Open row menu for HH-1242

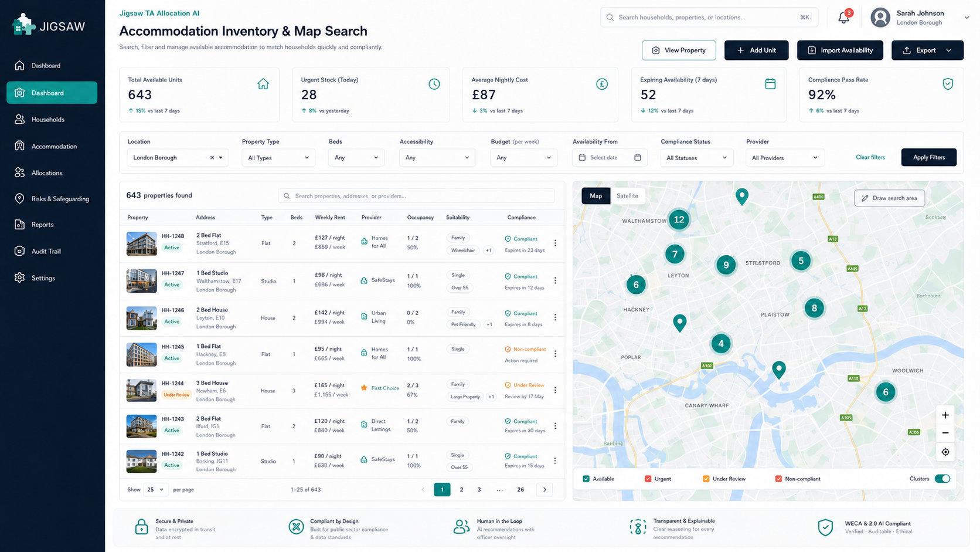555,461
